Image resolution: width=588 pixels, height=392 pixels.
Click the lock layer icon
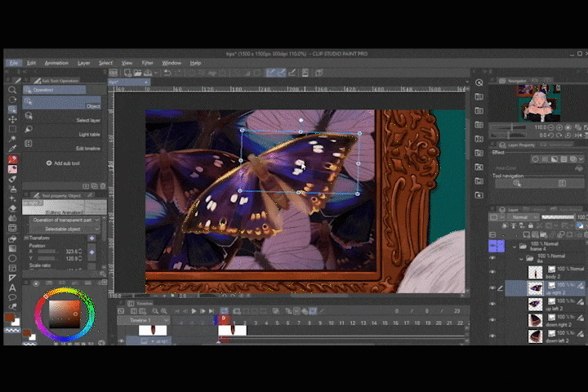(530, 225)
